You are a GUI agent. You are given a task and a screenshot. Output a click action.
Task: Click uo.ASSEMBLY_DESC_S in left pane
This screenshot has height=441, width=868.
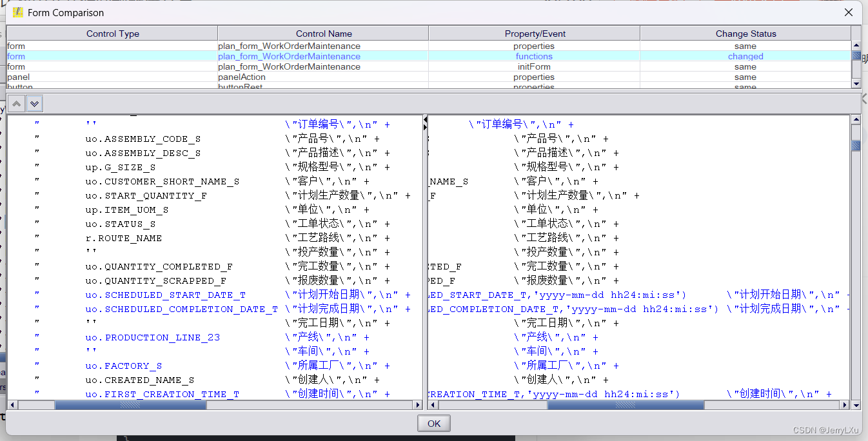click(x=143, y=153)
